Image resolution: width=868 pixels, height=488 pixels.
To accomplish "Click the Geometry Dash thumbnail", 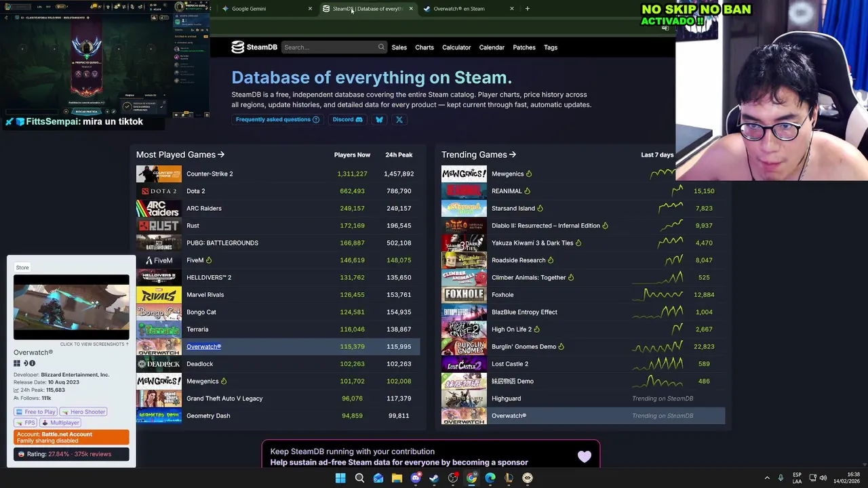I will click(159, 416).
